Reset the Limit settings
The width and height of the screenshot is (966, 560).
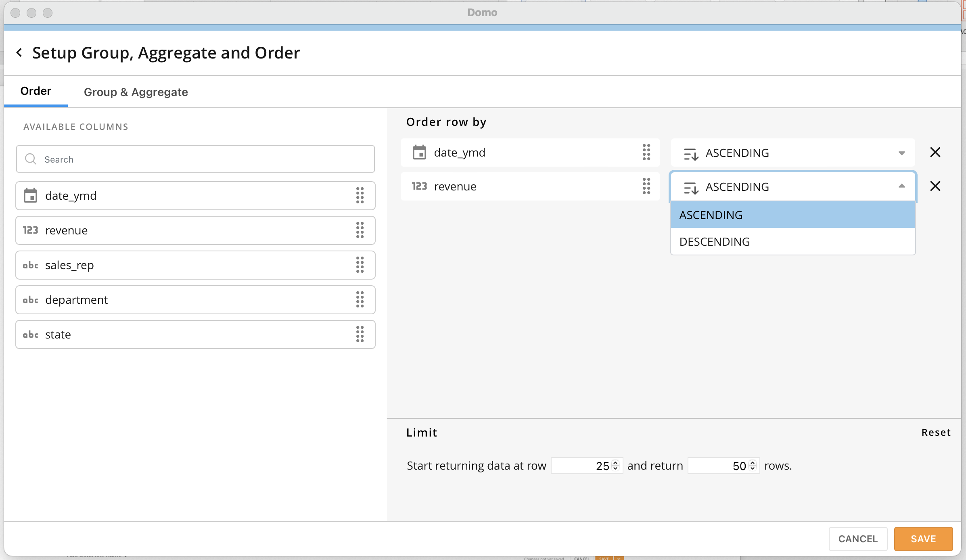click(936, 433)
